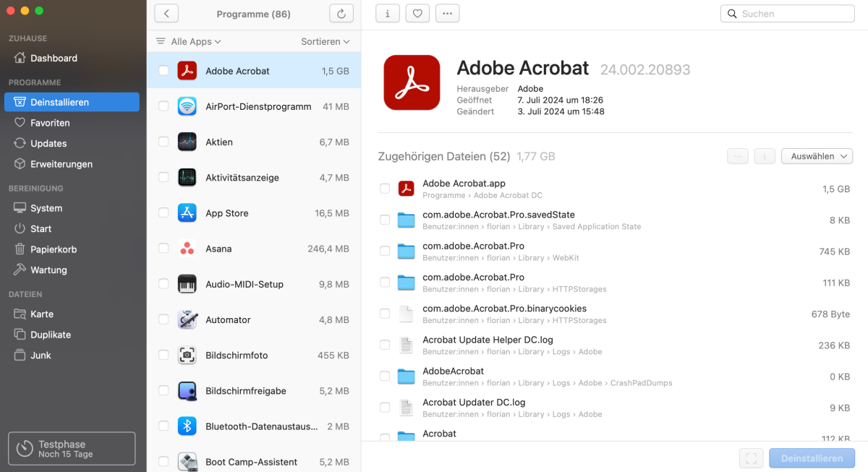868x472 pixels.
Task: Click the fullscreen expand icon near Deinstallieren
Action: (751, 458)
